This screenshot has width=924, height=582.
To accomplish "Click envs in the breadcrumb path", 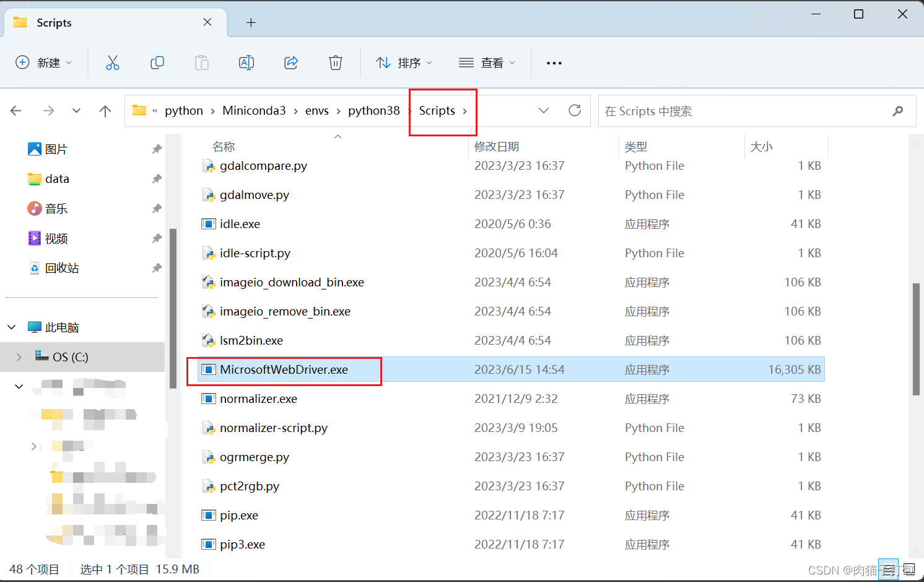I will [x=317, y=110].
